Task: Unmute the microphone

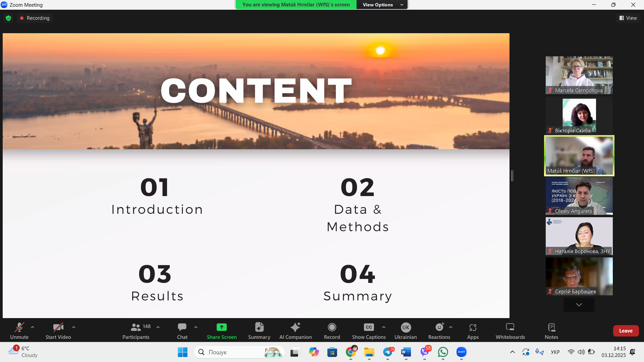Action: tap(19, 330)
